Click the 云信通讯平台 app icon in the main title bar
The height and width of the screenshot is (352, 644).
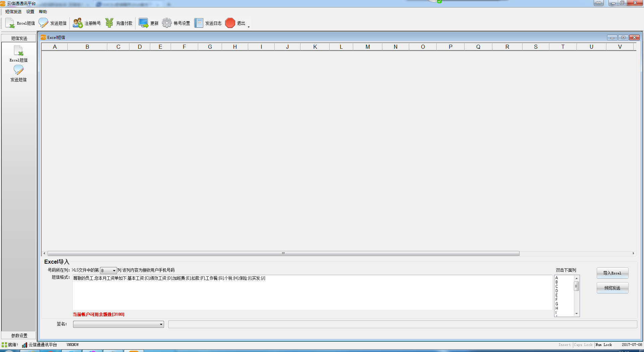(x=3, y=3)
